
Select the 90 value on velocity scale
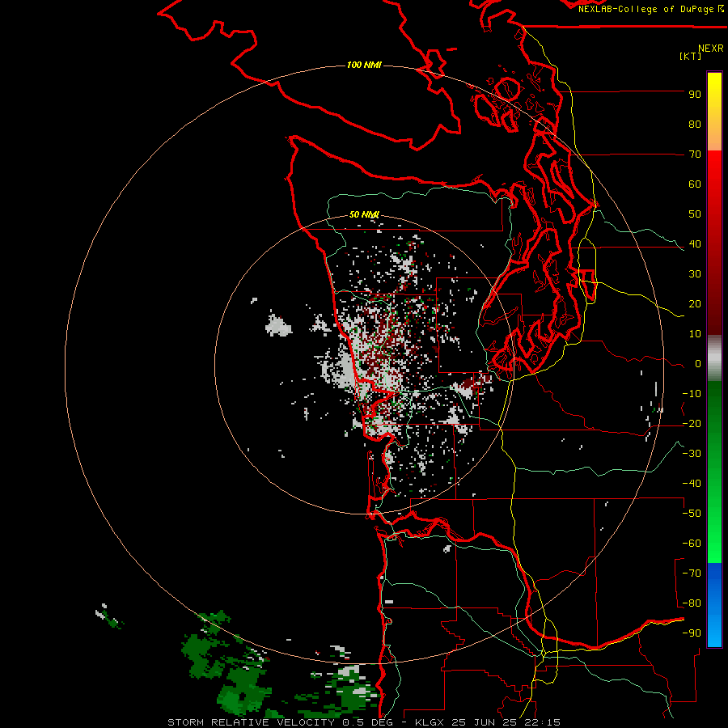pyautogui.click(x=695, y=95)
